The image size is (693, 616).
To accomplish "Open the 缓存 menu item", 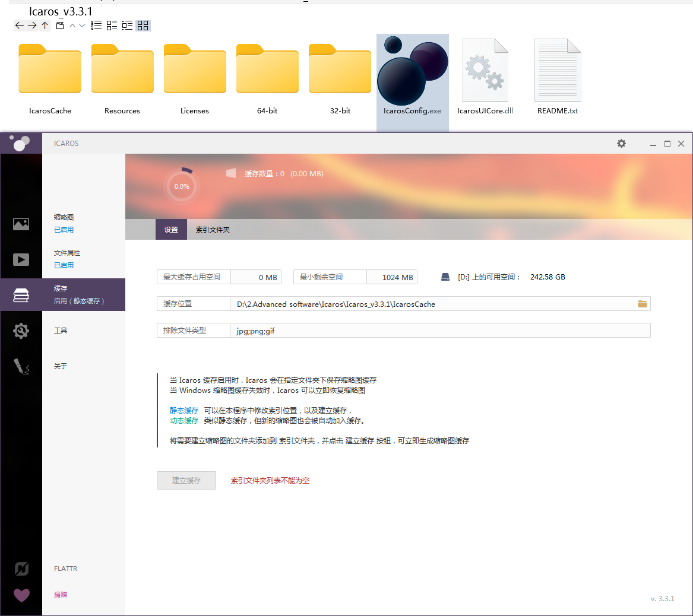I will pos(61,288).
